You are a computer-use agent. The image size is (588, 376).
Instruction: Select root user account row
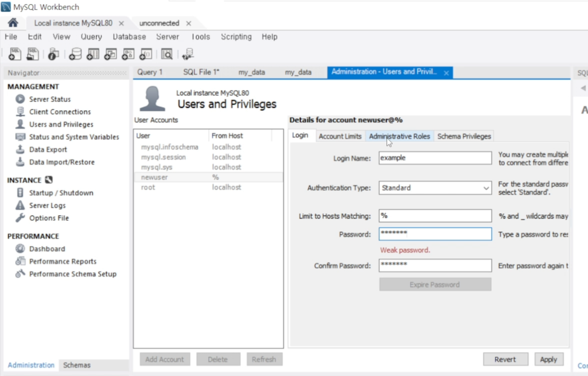pos(208,187)
